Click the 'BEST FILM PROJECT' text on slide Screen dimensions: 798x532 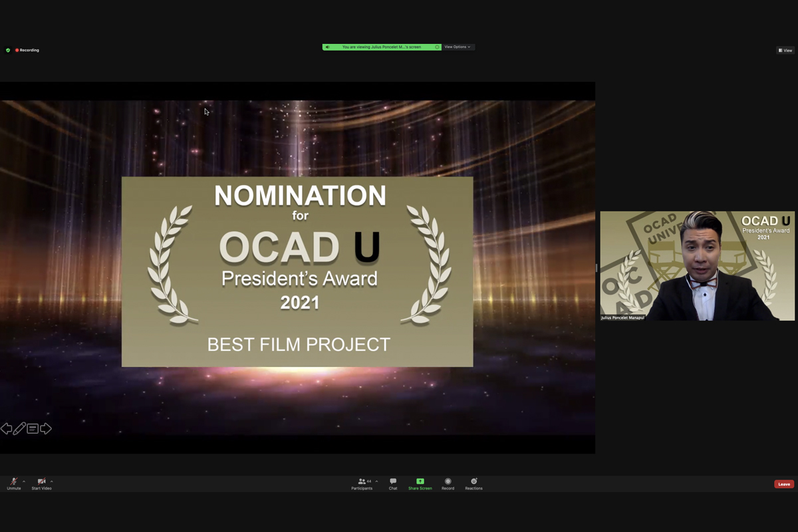[x=299, y=344]
